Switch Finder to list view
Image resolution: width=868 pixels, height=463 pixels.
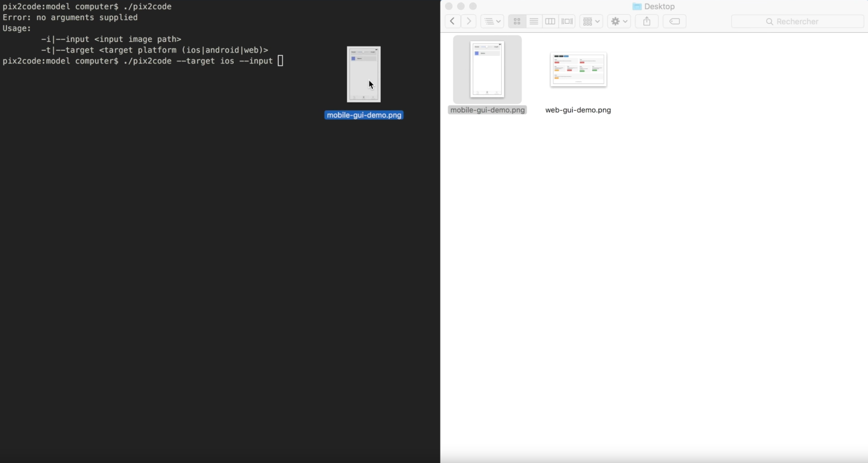point(534,21)
